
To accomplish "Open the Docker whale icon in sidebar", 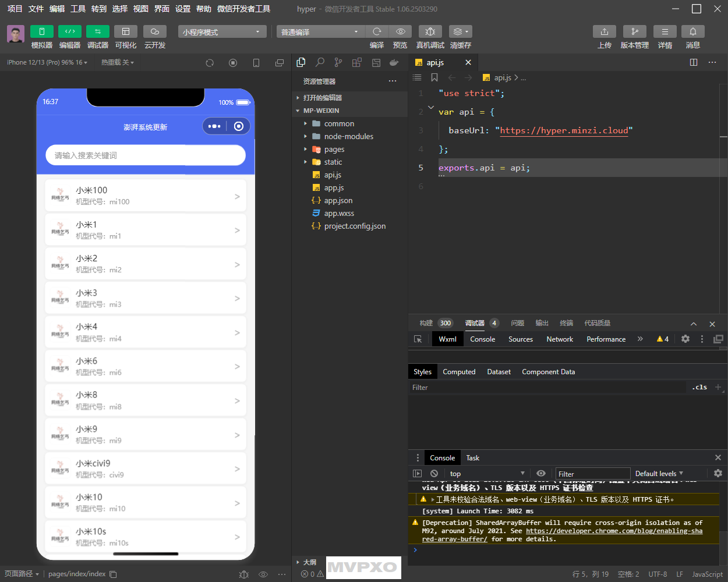I will [394, 62].
